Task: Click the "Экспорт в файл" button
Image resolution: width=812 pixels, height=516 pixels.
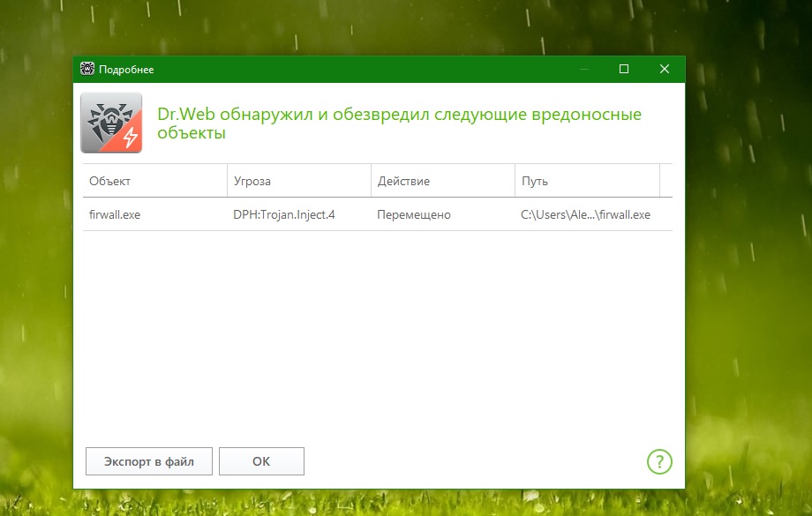Action: tap(149, 461)
